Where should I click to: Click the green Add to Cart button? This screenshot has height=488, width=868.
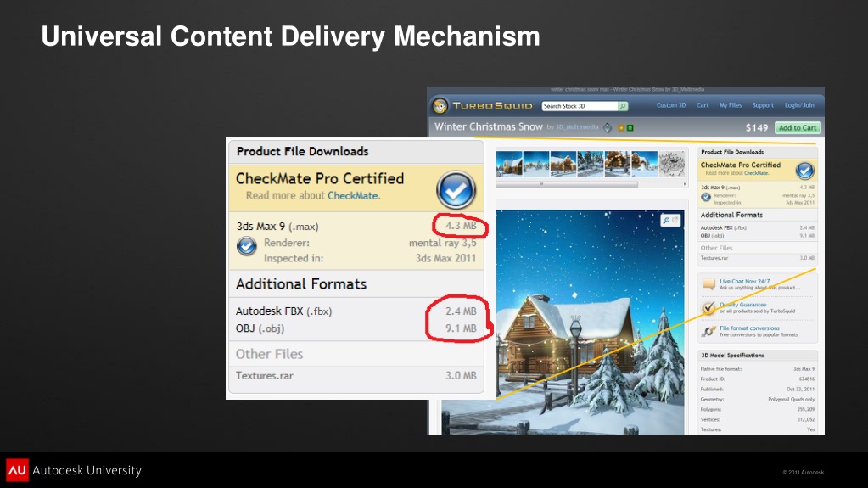[x=797, y=128]
